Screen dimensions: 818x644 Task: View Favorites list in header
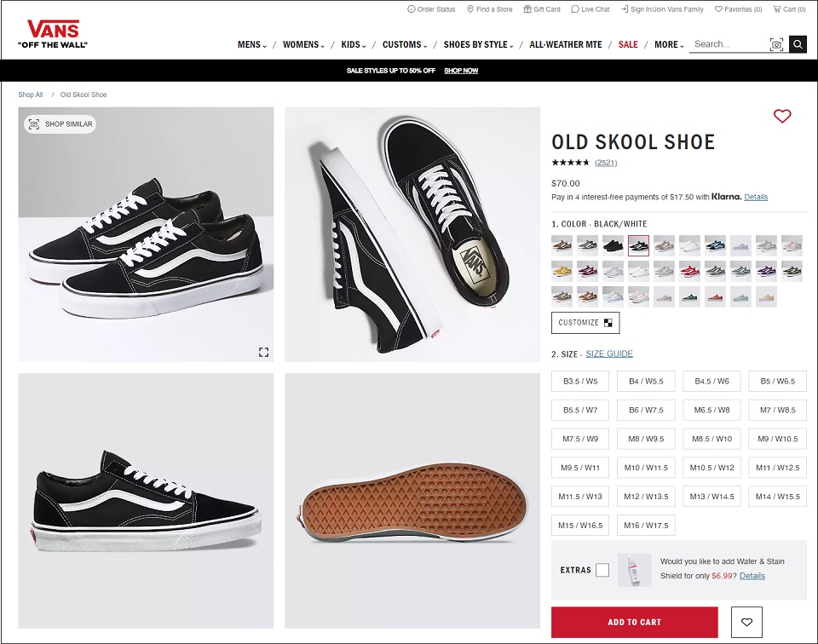[x=738, y=9]
